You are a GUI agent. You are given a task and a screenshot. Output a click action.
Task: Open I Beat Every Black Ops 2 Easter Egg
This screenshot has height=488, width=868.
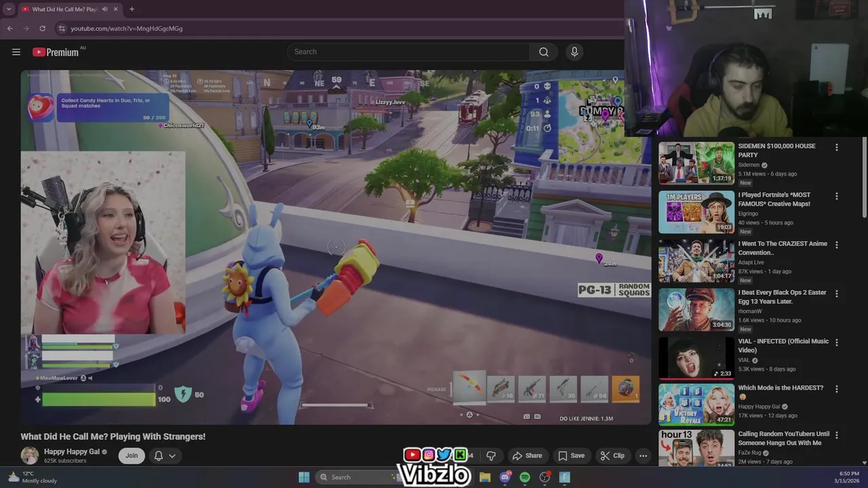tap(782, 297)
